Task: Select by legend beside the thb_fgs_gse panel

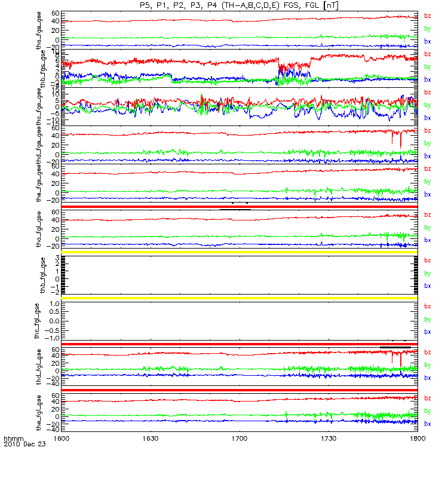Action: pyautogui.click(x=428, y=67)
